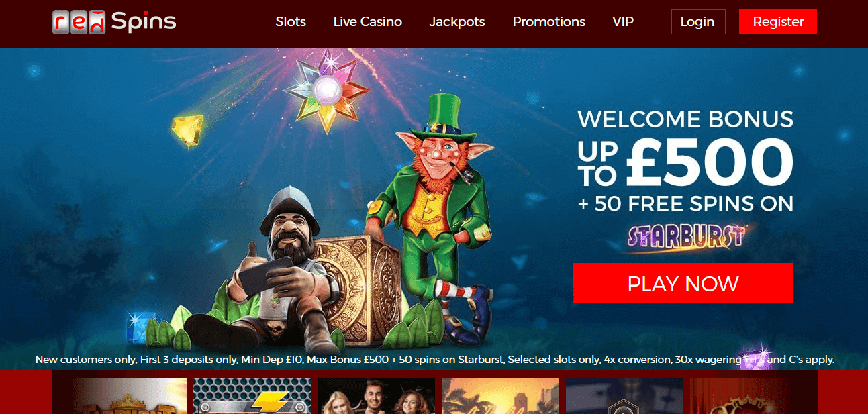The width and height of the screenshot is (868, 414).
Task: Click the Login button
Action: coord(697,21)
